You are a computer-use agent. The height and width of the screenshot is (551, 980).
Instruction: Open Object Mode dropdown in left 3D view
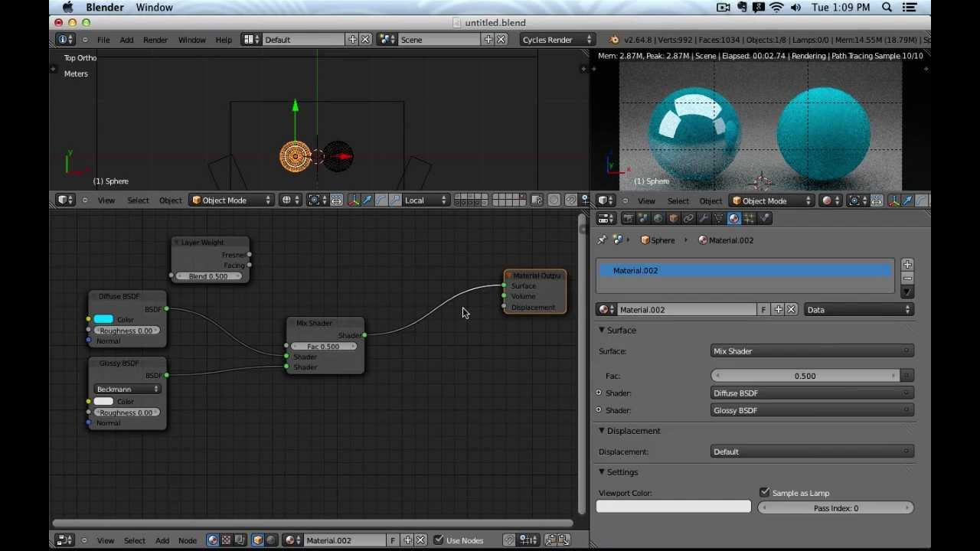(x=231, y=201)
